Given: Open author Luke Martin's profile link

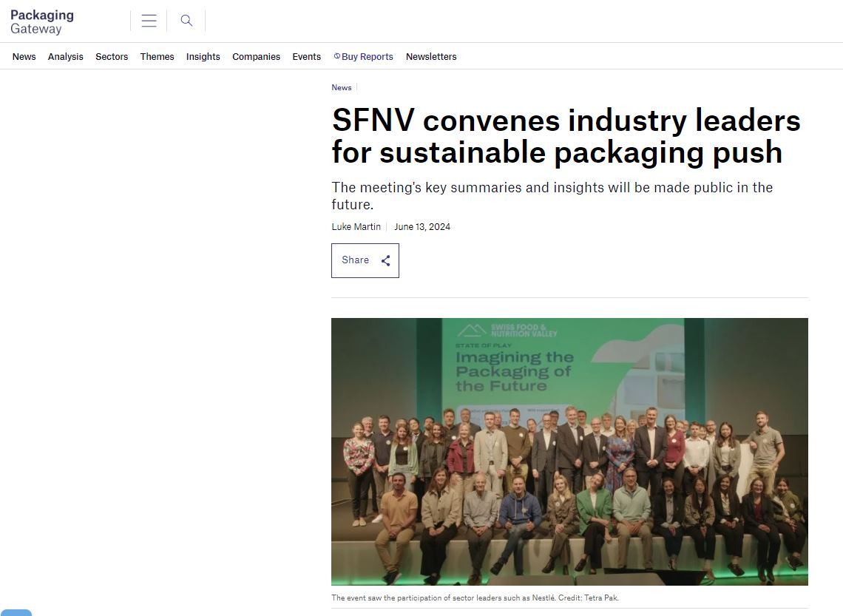Looking at the screenshot, I should click(356, 227).
